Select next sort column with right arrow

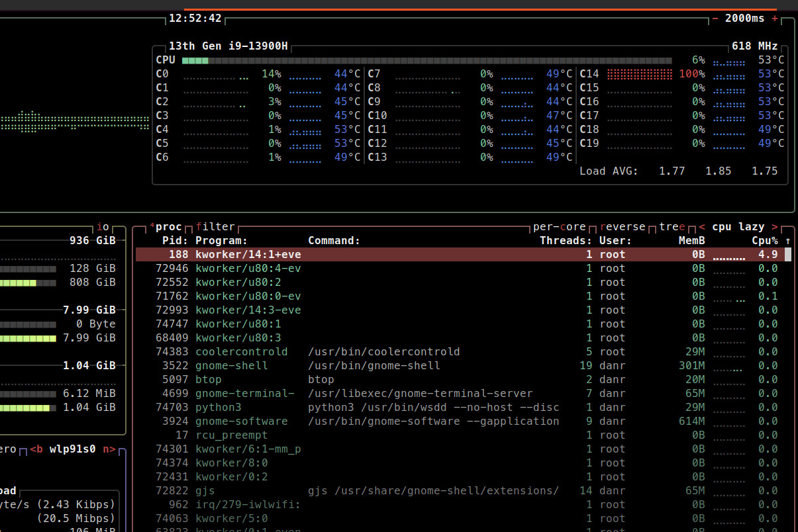pos(775,226)
